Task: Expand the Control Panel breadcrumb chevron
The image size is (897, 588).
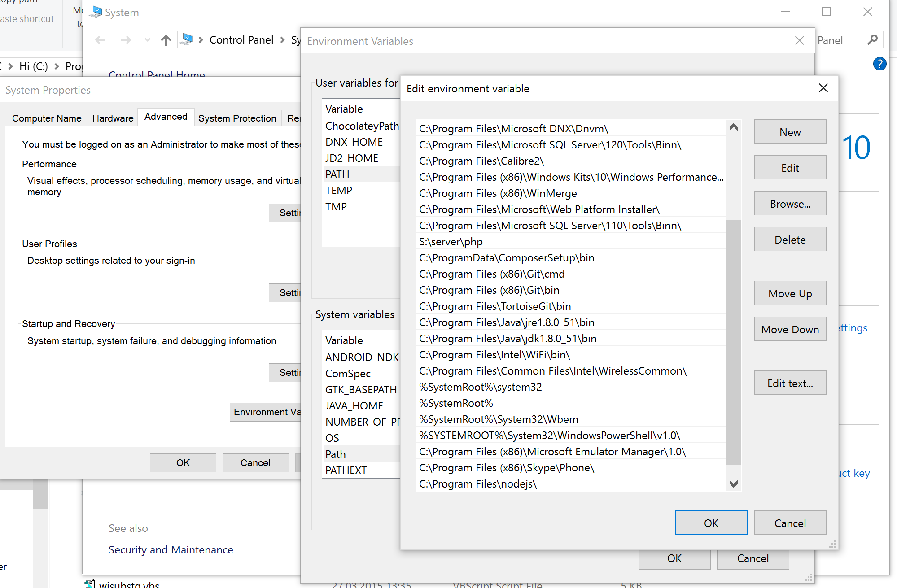Action: coord(283,40)
